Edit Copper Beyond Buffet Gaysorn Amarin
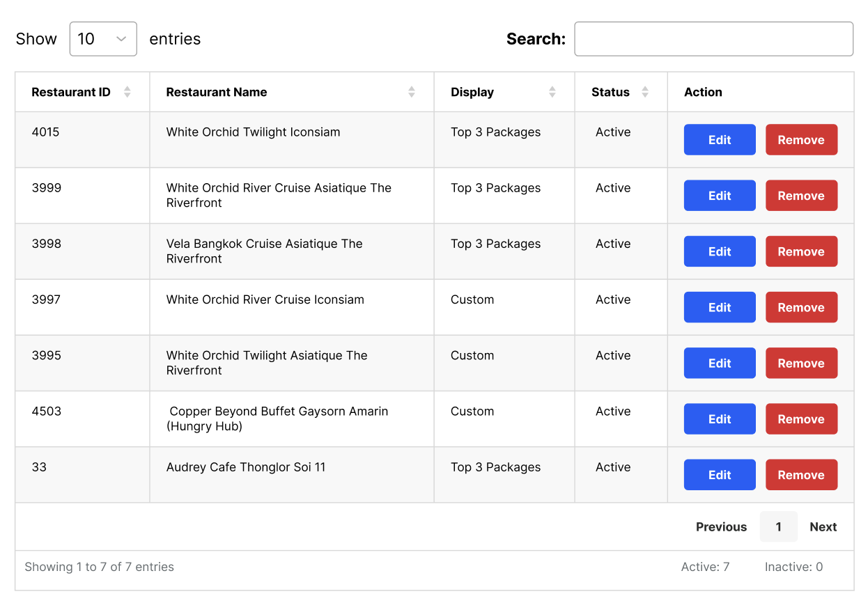Viewport: 868px width, 610px height. (x=720, y=419)
